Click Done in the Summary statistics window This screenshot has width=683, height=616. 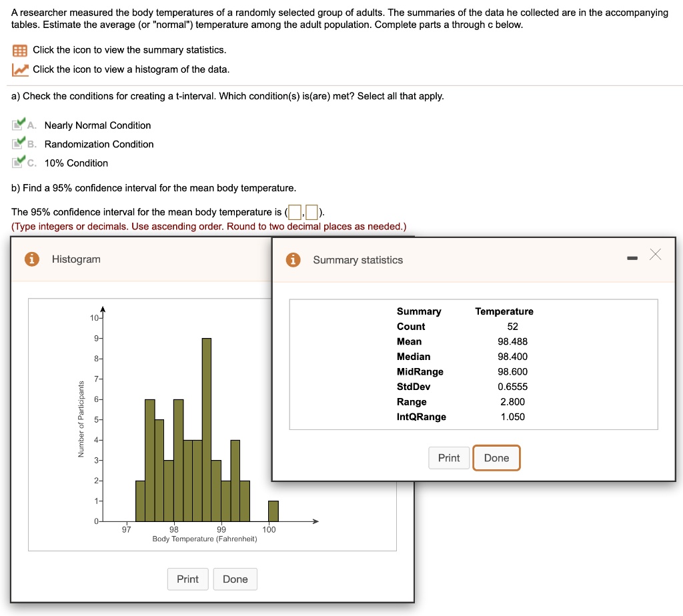[496, 458]
